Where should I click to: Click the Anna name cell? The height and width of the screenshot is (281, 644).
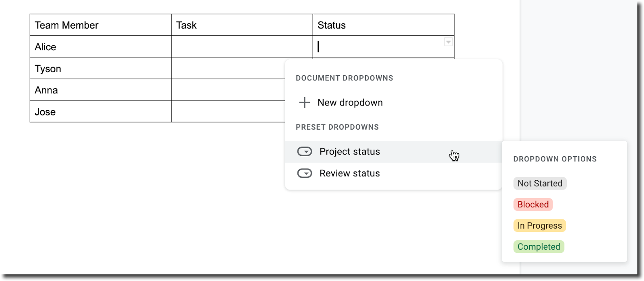101,90
